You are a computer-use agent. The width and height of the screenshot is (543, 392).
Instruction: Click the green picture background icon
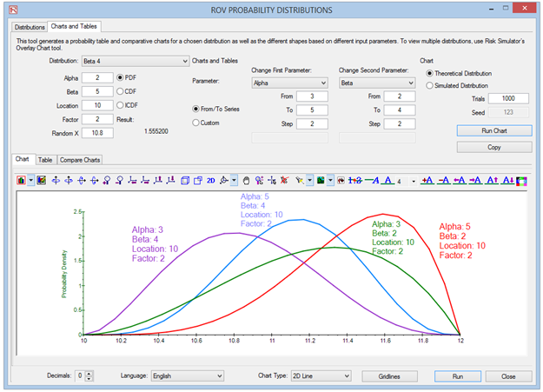click(x=321, y=180)
